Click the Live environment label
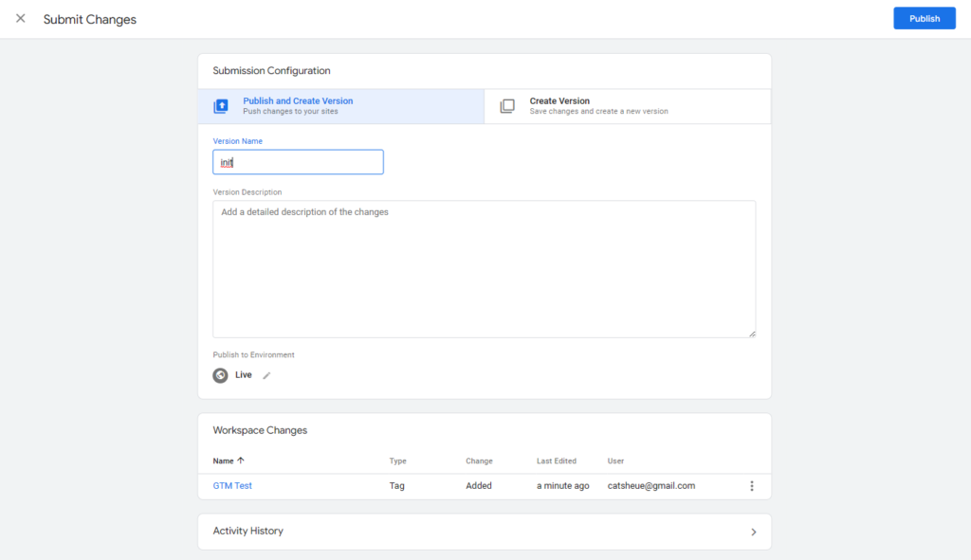Image resolution: width=971 pixels, height=560 pixels. pos(244,375)
